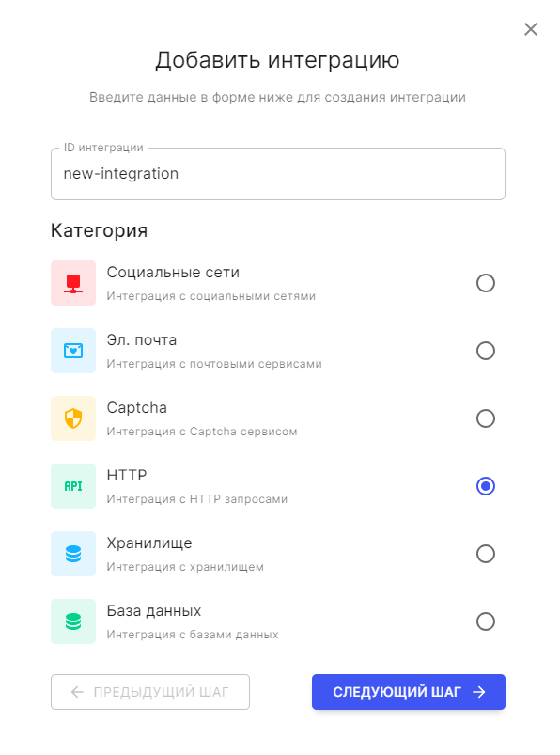
Task: Click the yellow Captcha shield icon
Action: [73, 418]
